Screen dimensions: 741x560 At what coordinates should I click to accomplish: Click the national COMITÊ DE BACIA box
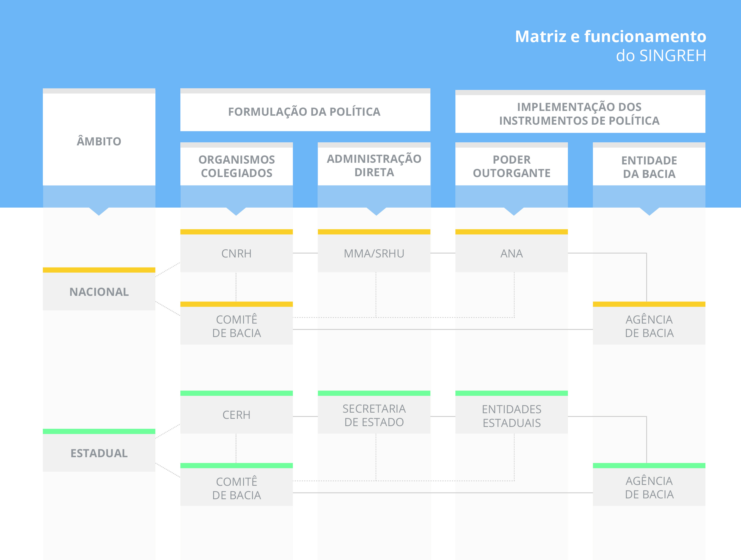[237, 326]
